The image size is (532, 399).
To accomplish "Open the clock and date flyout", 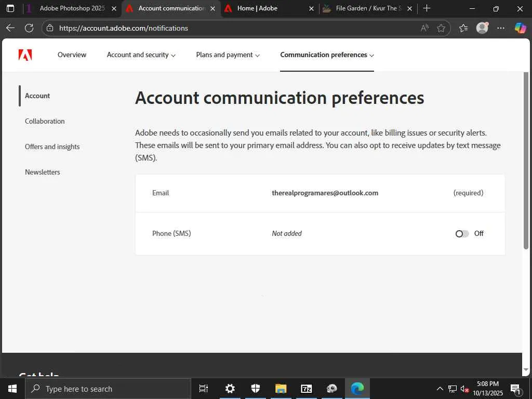I will tap(488, 389).
